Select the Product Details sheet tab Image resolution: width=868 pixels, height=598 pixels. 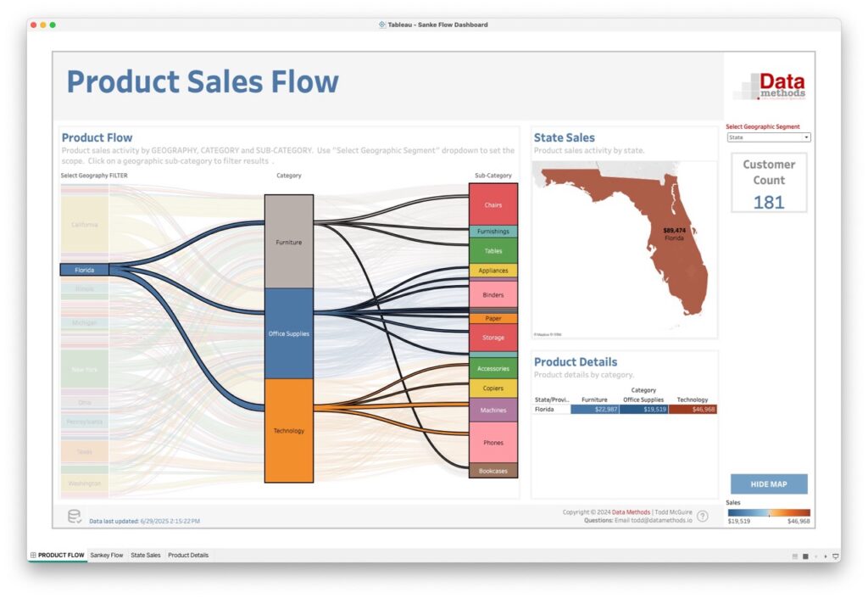(x=188, y=556)
